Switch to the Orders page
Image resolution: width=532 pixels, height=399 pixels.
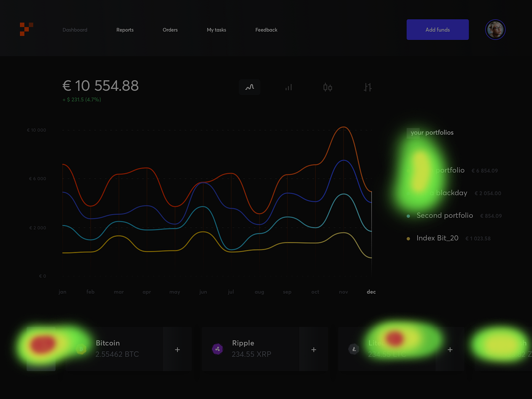(170, 30)
